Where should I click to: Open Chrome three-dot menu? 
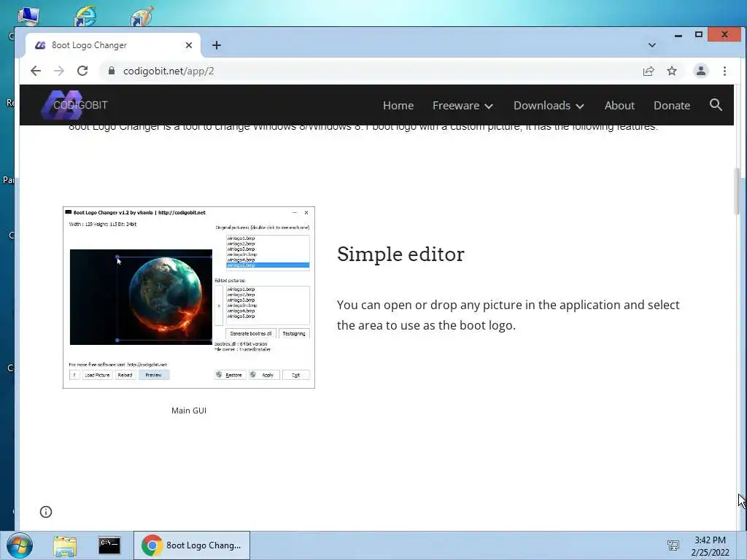coord(724,71)
